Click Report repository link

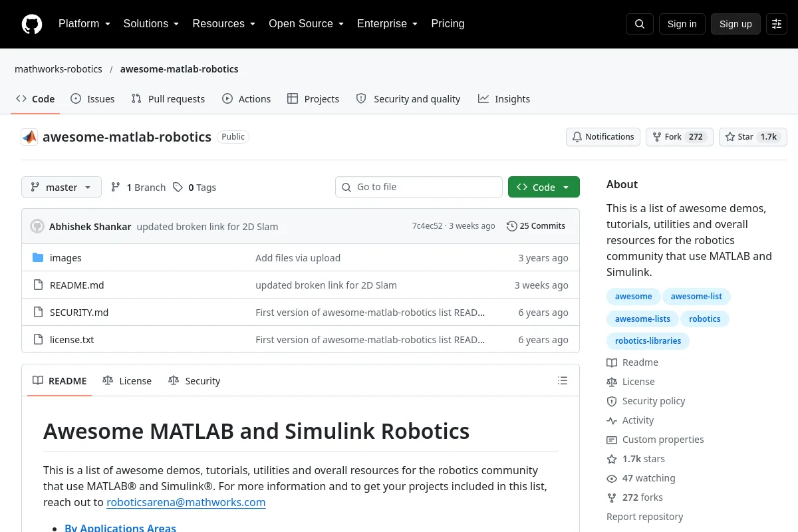coord(645,517)
